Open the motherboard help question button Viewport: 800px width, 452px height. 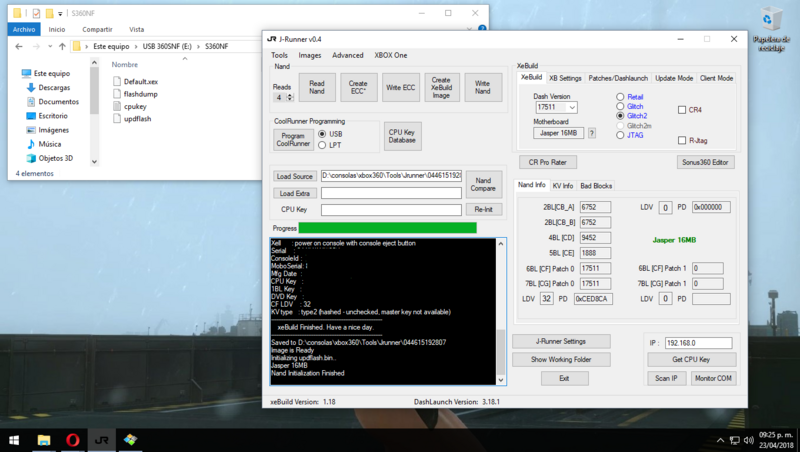(x=592, y=133)
